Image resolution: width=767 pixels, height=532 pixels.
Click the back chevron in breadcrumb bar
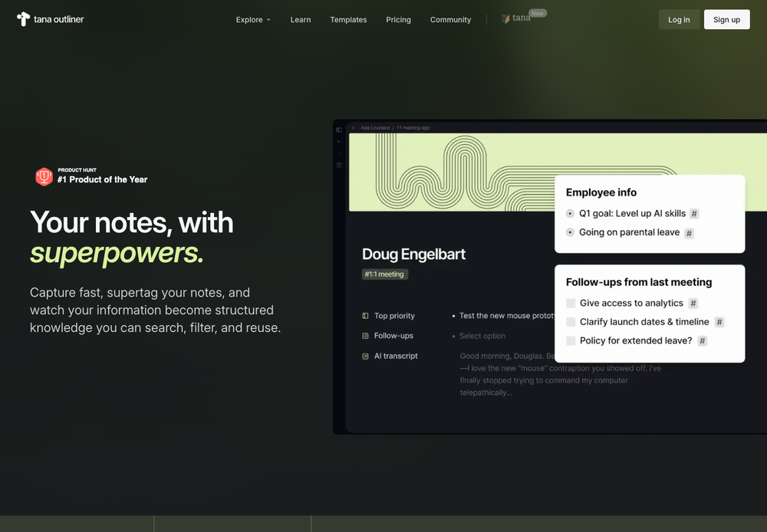[353, 128]
